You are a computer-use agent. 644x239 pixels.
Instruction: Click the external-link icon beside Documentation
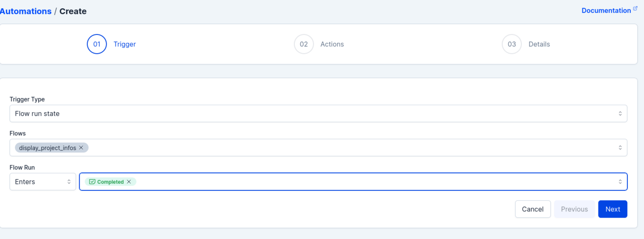pos(635,8)
